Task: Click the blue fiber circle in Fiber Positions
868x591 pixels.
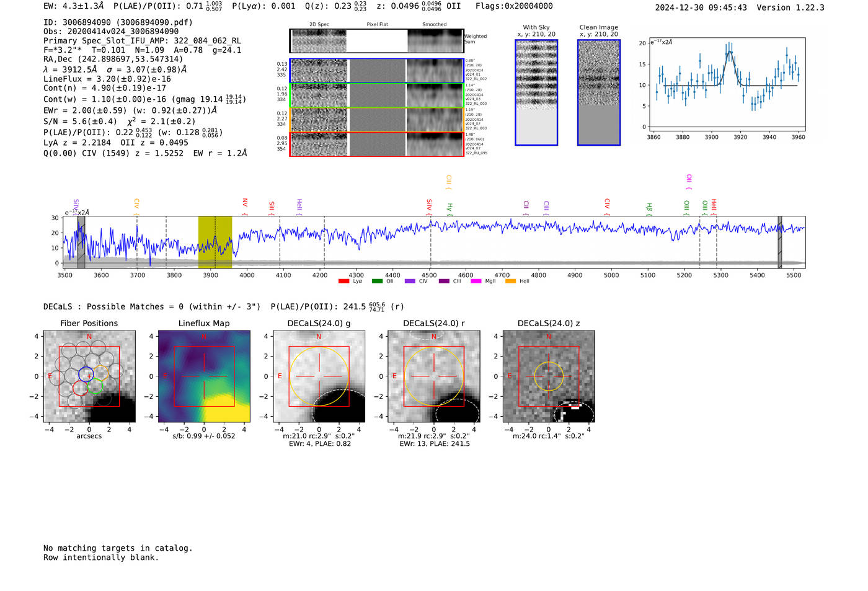Action: tap(86, 374)
